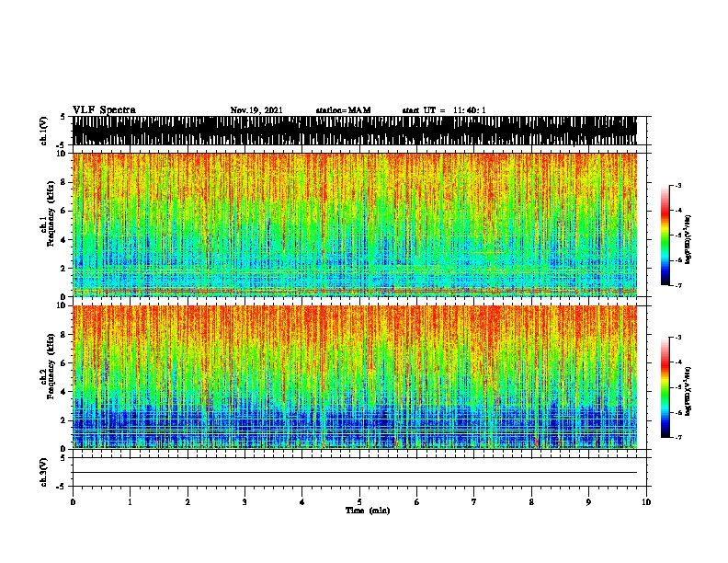Click time axis tick label "5"
The image size is (728, 563).
coord(359,501)
